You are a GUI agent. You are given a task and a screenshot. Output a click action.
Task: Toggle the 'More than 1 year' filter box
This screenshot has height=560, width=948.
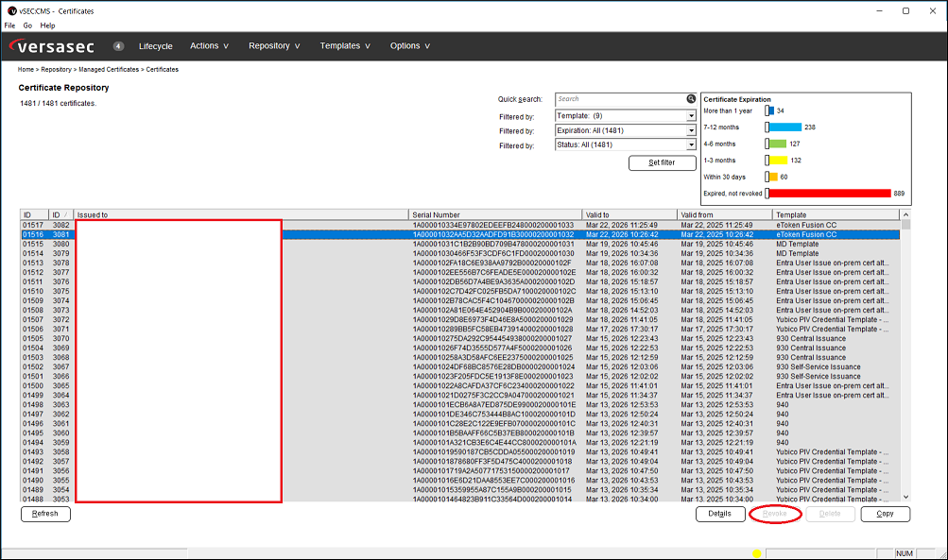click(x=767, y=110)
